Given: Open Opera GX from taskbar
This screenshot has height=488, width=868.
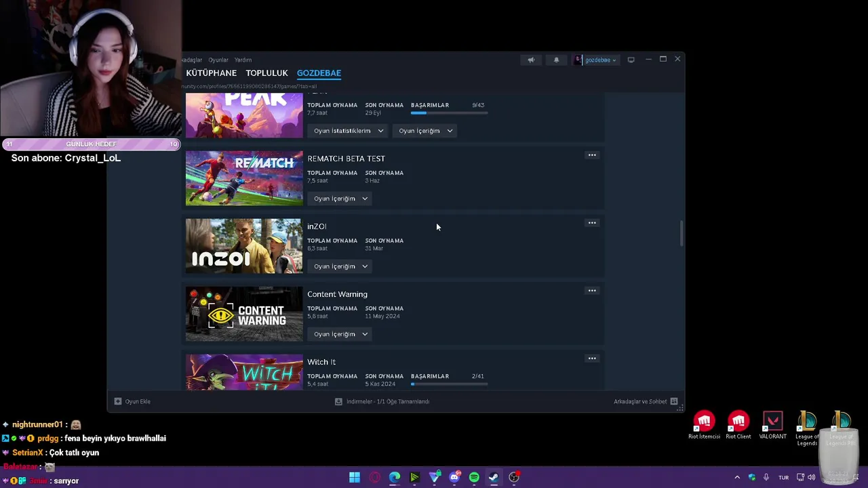Looking at the screenshot, I should coord(375,477).
